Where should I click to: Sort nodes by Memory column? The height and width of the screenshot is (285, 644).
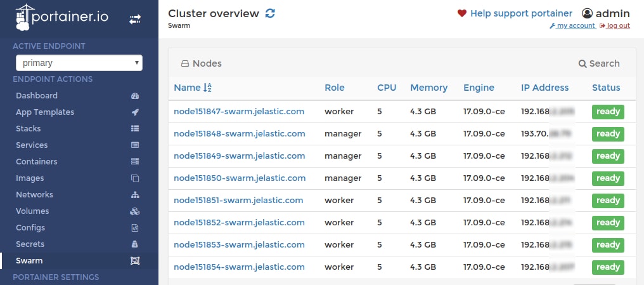pos(428,88)
